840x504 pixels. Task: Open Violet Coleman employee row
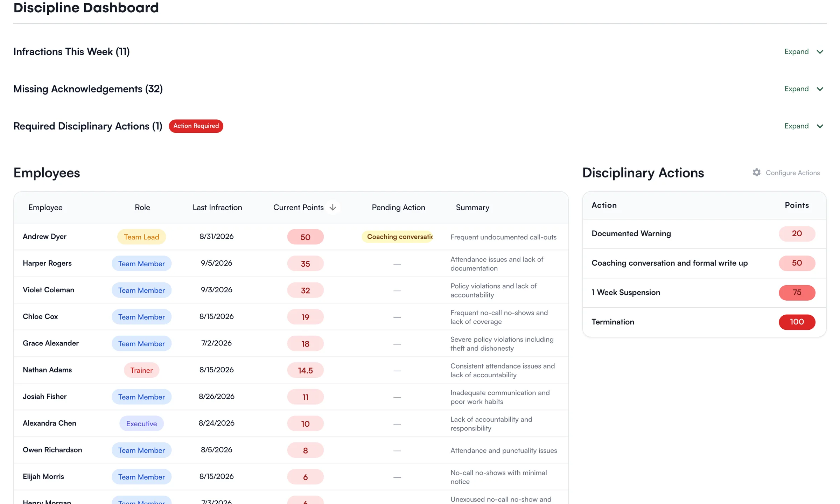tap(291, 290)
